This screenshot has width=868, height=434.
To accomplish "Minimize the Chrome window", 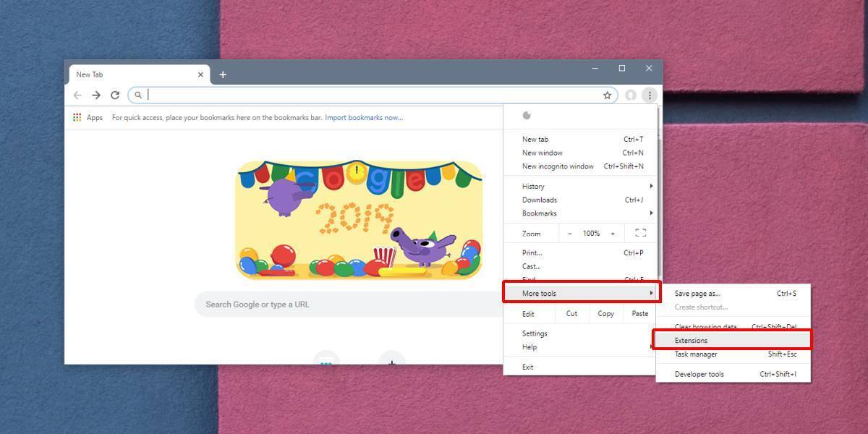I will [x=595, y=68].
